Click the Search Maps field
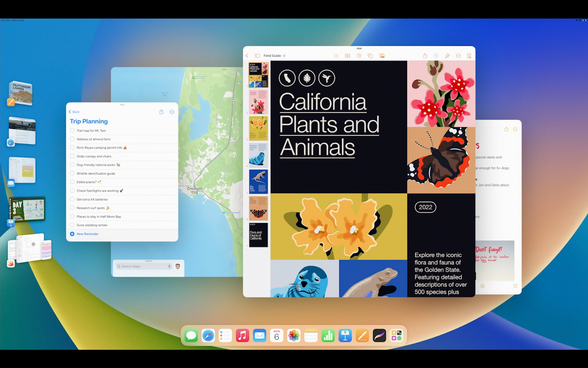Image resolution: width=588 pixels, height=368 pixels. pos(144,266)
